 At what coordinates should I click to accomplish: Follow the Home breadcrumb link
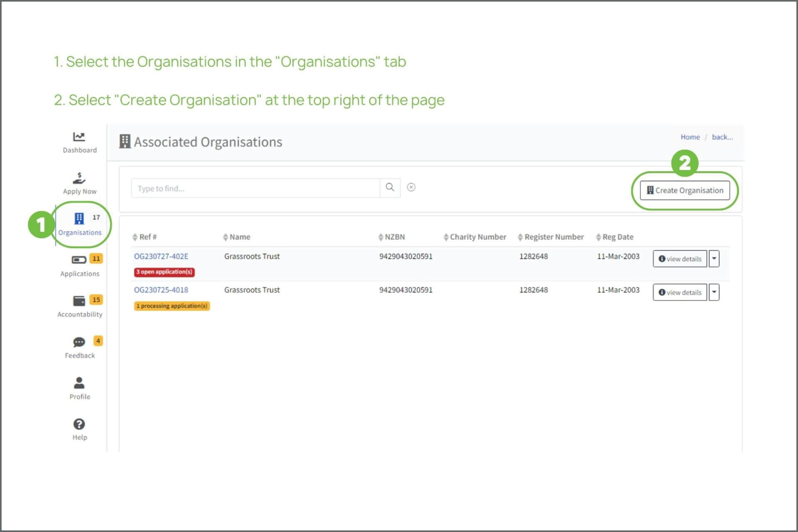pos(690,137)
